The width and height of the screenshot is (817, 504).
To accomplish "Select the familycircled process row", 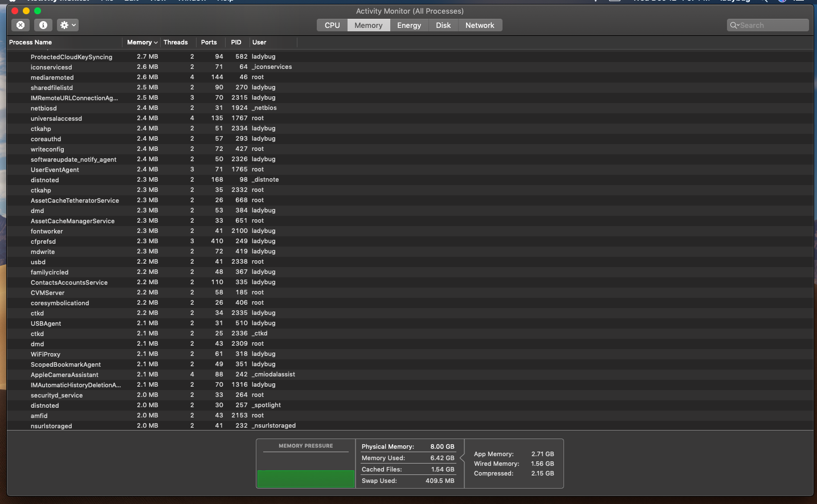I will pyautogui.click(x=410, y=272).
